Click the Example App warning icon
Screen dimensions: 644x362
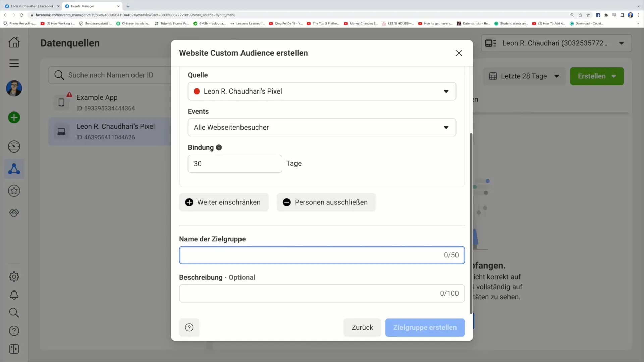point(69,94)
